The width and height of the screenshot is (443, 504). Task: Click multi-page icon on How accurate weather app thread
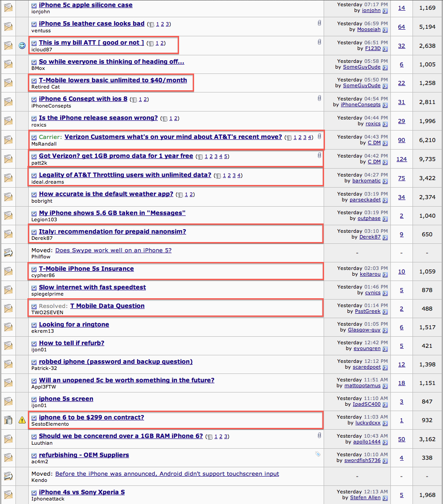180,195
